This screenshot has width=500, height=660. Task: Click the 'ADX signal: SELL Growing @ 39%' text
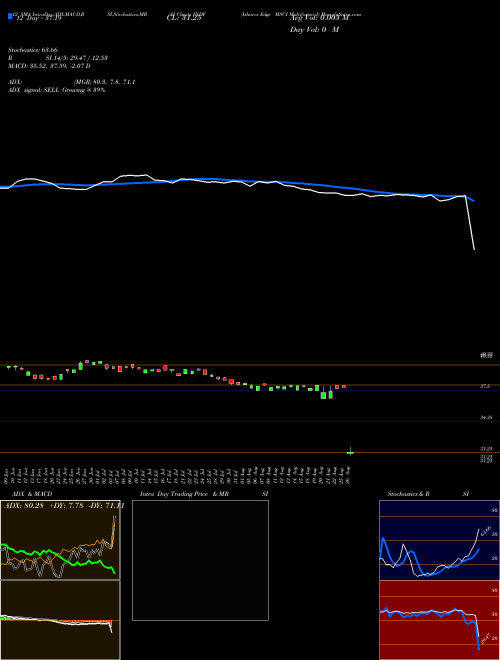click(57, 90)
